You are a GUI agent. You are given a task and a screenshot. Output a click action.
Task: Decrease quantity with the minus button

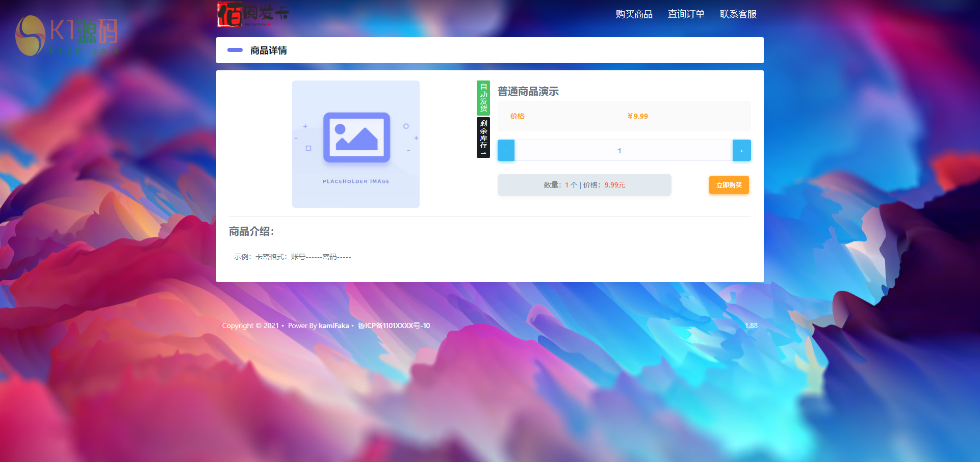click(x=506, y=151)
